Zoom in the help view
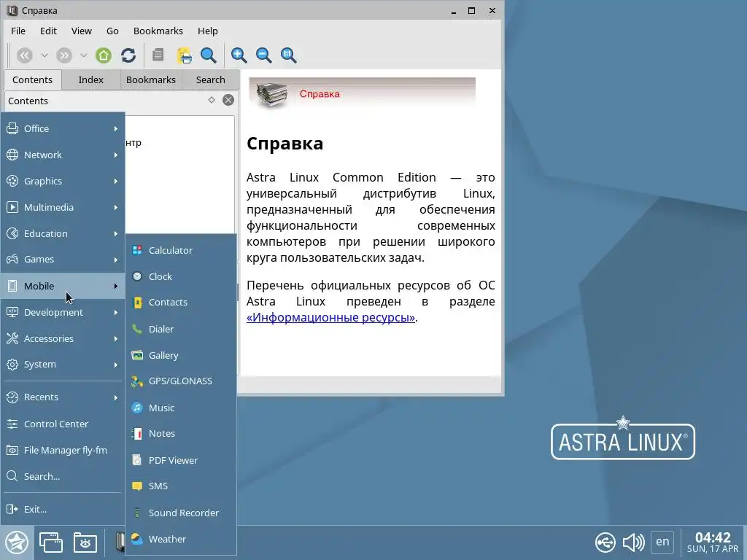Viewport: 747px width, 560px height. (239, 55)
